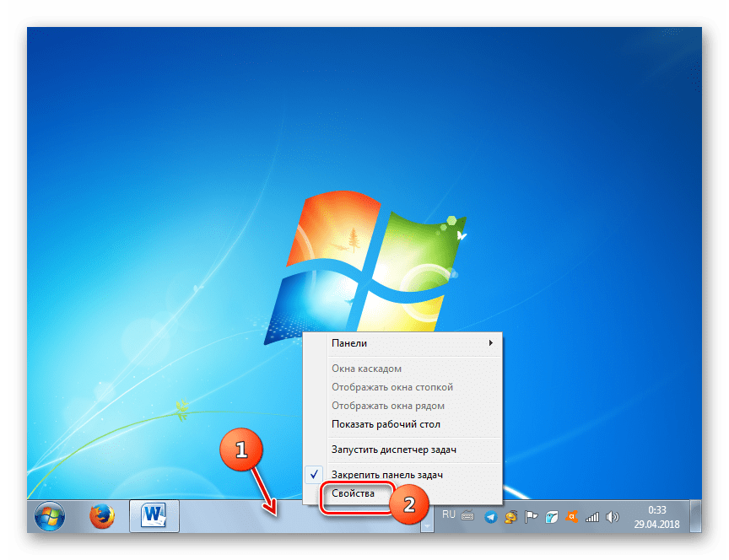Open the Панели submenu arrow
Image resolution: width=729 pixels, height=560 pixels.
(x=490, y=343)
